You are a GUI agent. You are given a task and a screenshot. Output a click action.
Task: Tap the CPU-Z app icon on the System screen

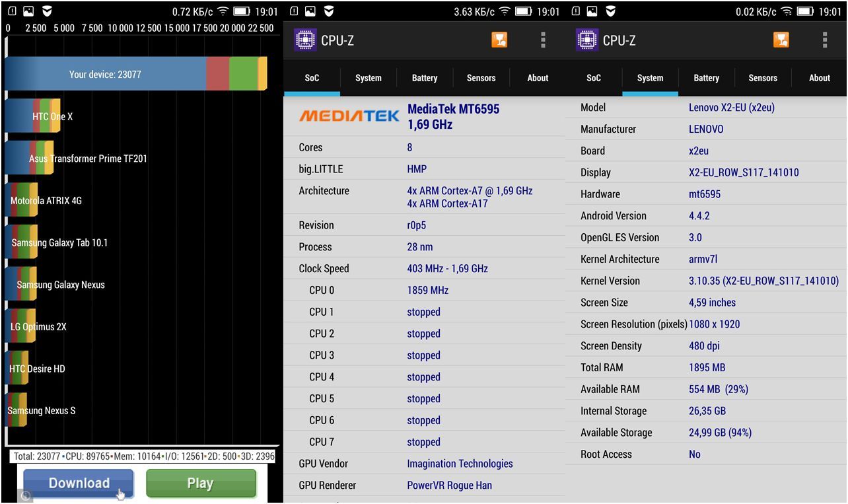tap(586, 40)
